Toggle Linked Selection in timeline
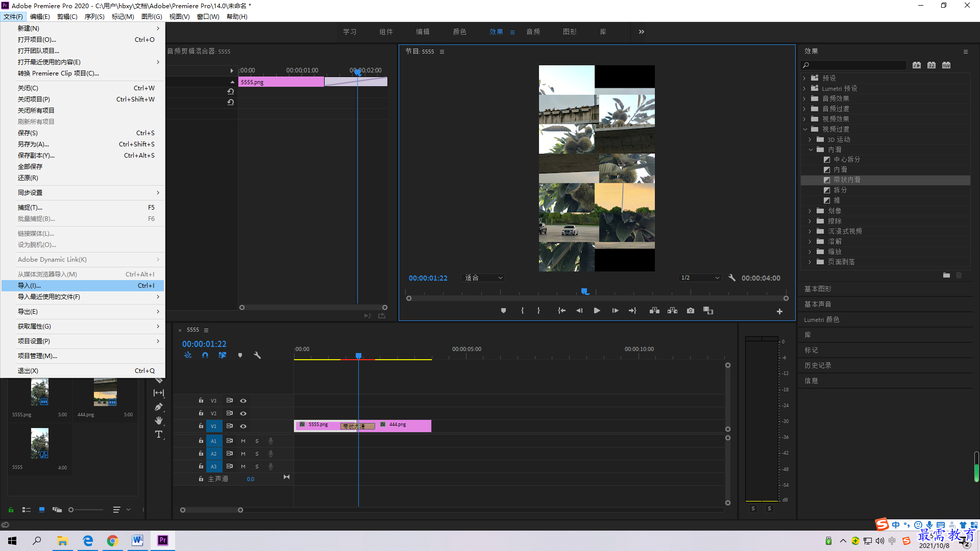The image size is (980, 551). pos(223,355)
